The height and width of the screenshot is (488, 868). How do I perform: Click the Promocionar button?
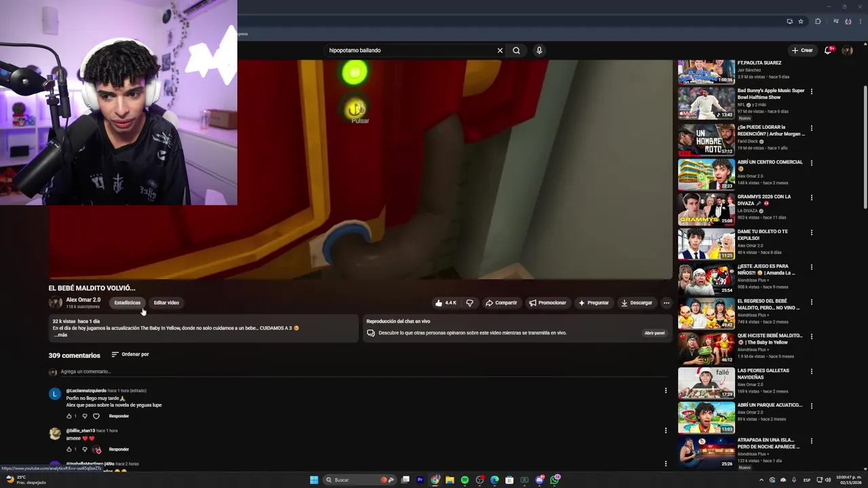(x=548, y=303)
